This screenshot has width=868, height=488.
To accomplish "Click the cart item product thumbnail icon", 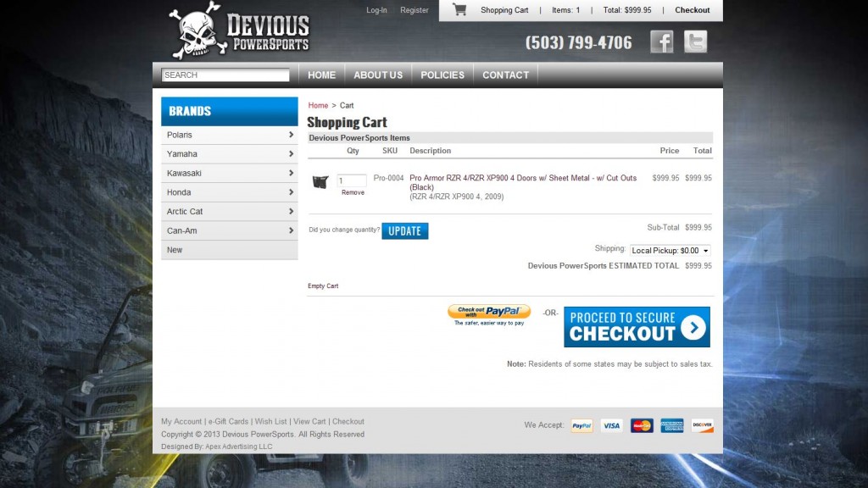I will coord(320,180).
